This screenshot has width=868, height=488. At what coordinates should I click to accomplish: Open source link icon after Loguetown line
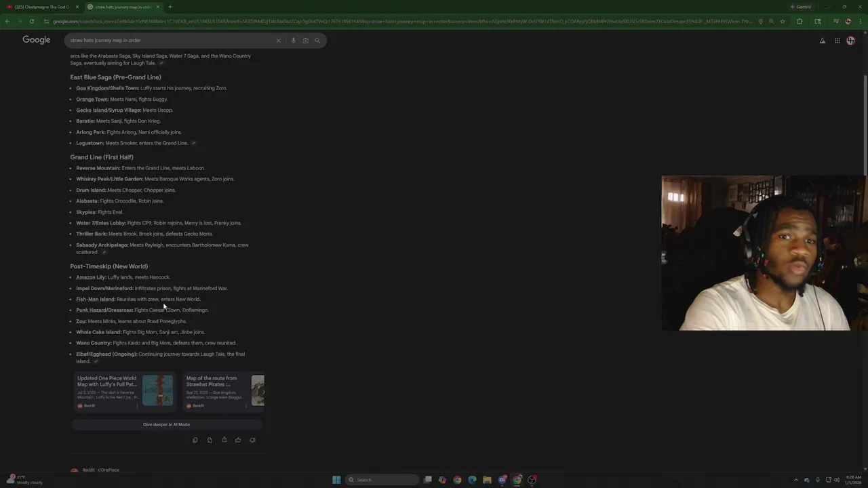[x=193, y=143]
